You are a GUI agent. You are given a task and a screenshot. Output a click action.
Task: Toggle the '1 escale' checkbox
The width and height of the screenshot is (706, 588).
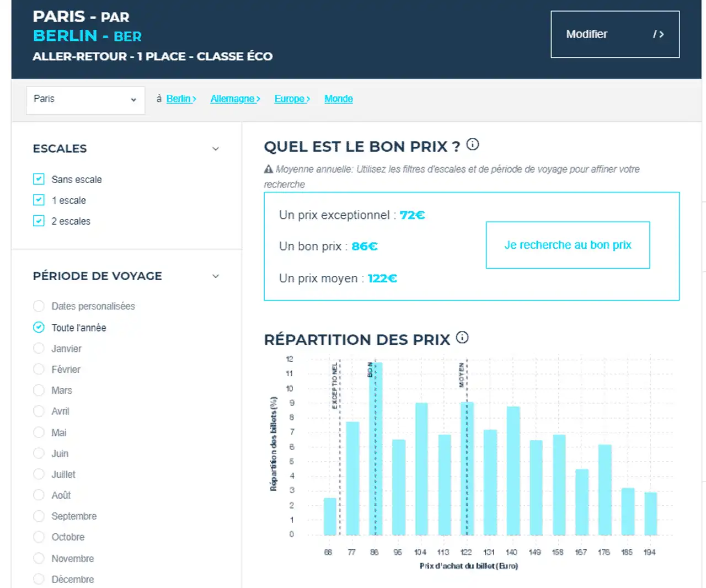tap(39, 200)
